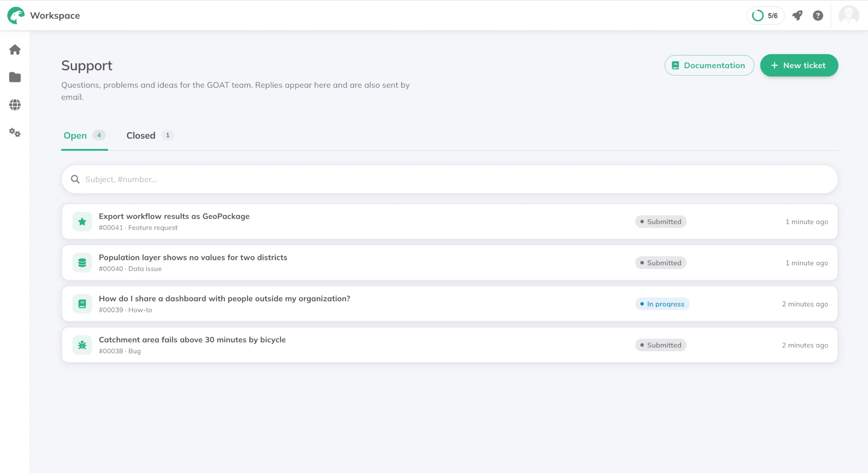Click the book icon of ticket #00039

pyautogui.click(x=82, y=304)
